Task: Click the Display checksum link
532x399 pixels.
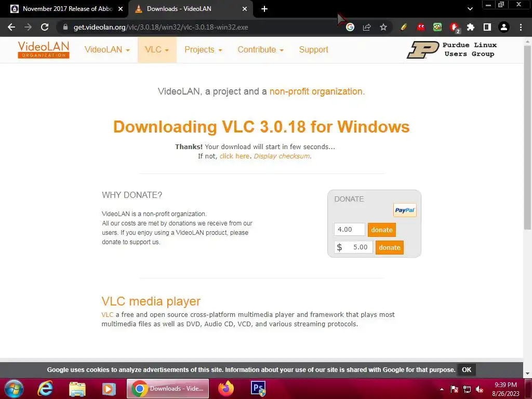Action: coord(282,156)
